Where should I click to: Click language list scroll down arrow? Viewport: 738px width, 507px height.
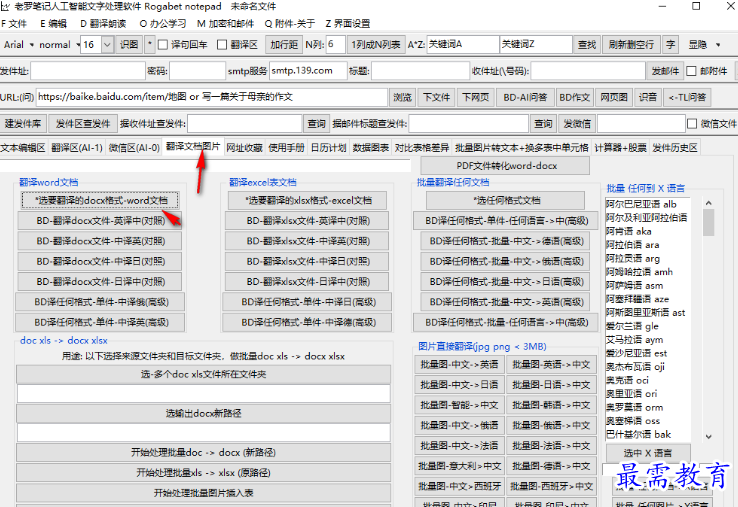[709, 436]
